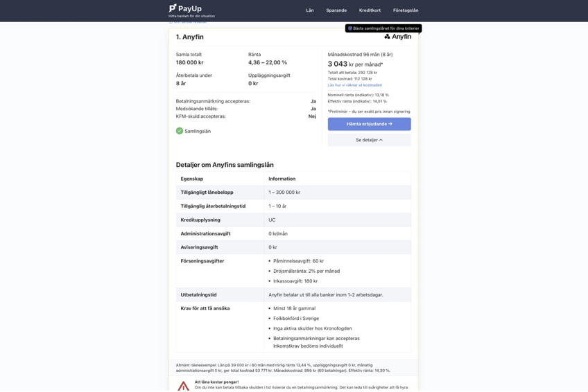The width and height of the screenshot is (588, 392).
Task: Click the badge icon on 'Bästa samlingslånet' label
Action: point(350,28)
